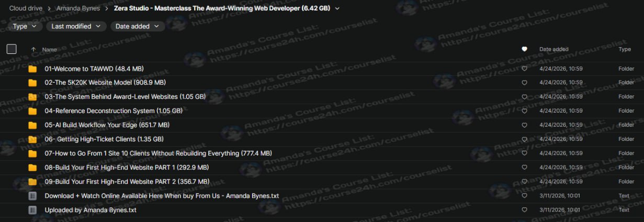
Task: Click text file icon for Download + Watch Online file
Action: [x=32, y=196]
